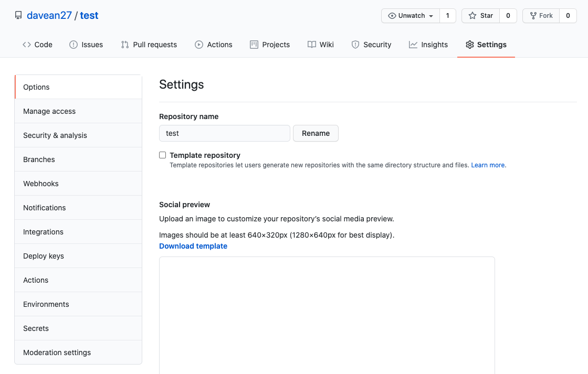Open Integrations settings

click(x=78, y=232)
